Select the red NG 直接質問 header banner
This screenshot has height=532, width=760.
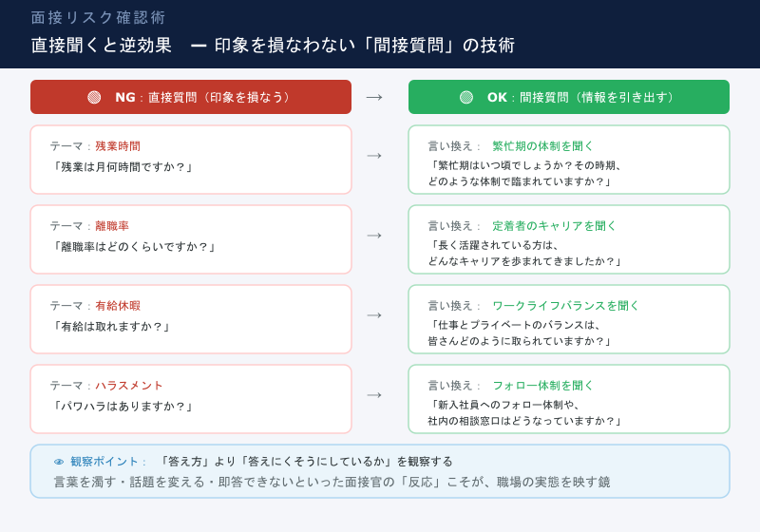point(191,97)
